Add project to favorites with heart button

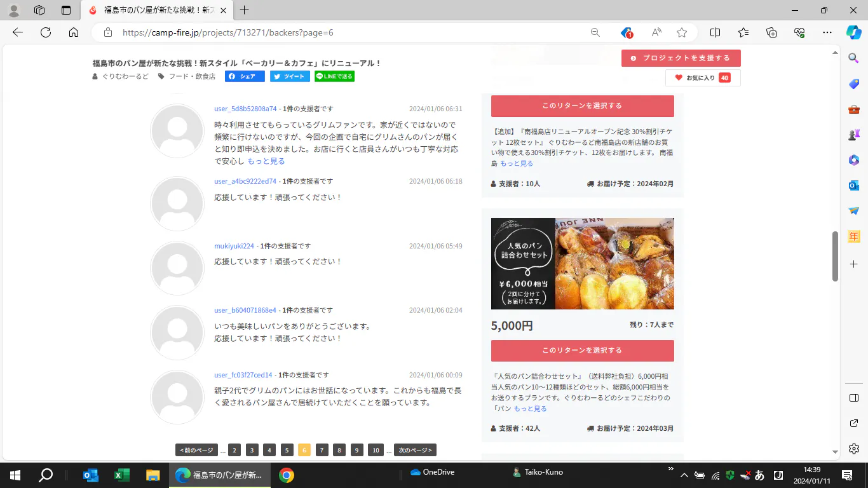[702, 78]
